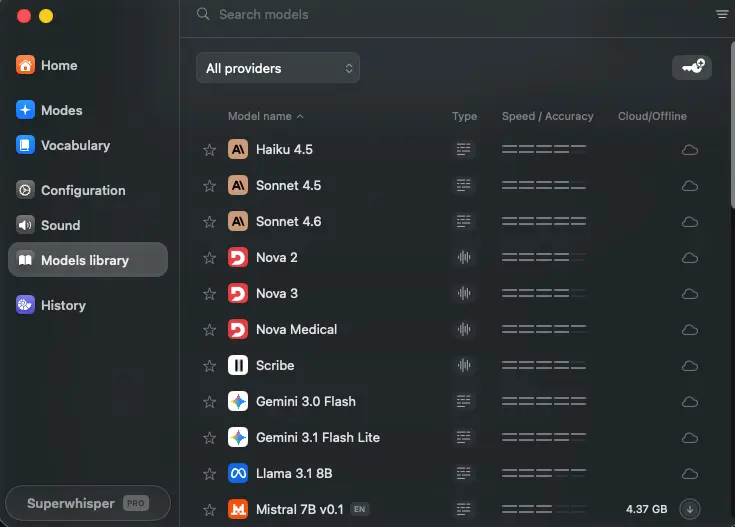The image size is (735, 527).
Task: Click the 4.37 GB size label
Action: point(646,509)
